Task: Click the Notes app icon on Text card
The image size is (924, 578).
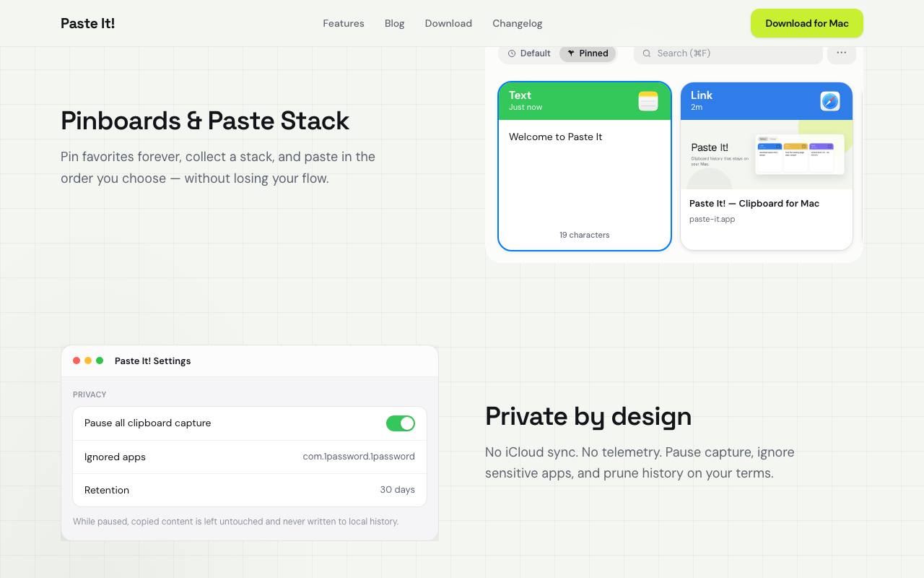Action: 648,101
